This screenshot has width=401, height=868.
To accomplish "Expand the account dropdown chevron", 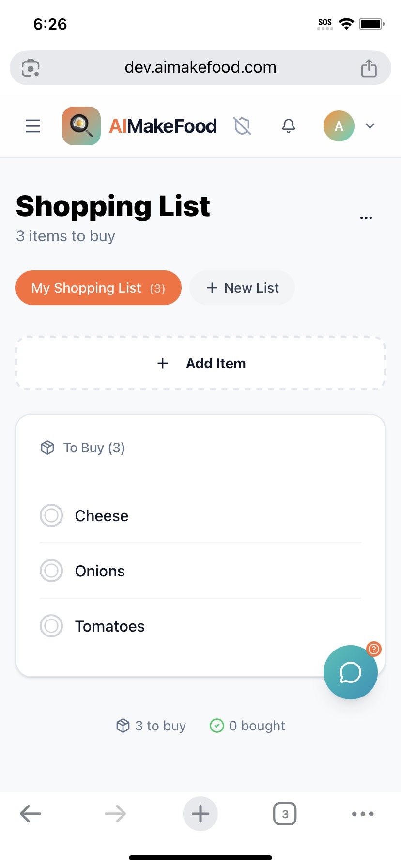I will click(x=370, y=126).
